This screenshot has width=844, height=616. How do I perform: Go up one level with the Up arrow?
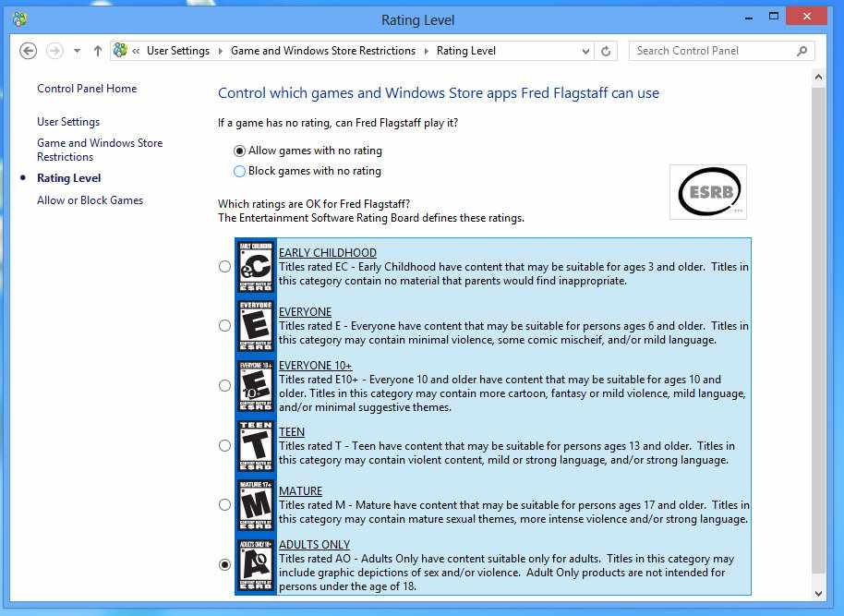[98, 51]
